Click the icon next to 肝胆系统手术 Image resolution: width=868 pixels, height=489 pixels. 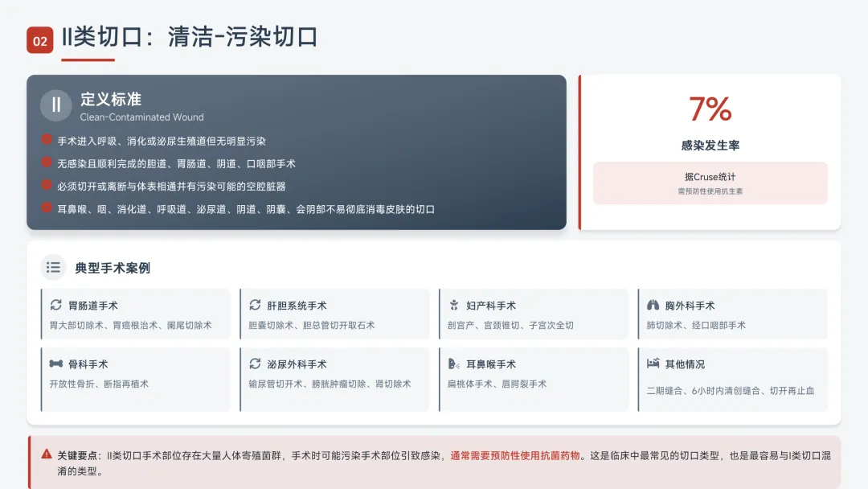[255, 305]
